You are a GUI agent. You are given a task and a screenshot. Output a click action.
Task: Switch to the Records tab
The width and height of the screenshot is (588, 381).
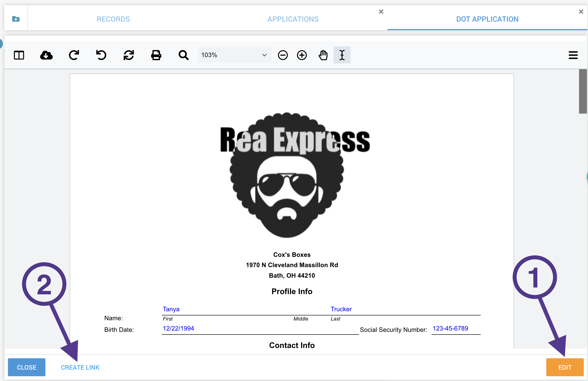(x=113, y=19)
